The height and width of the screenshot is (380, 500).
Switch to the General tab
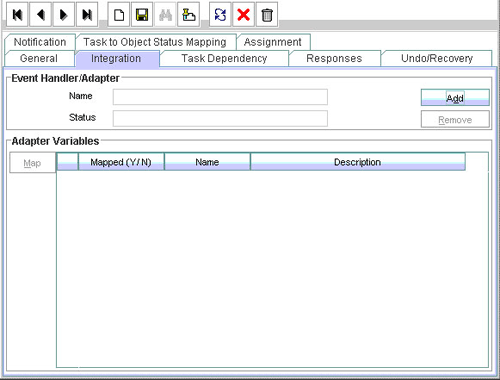point(39,58)
